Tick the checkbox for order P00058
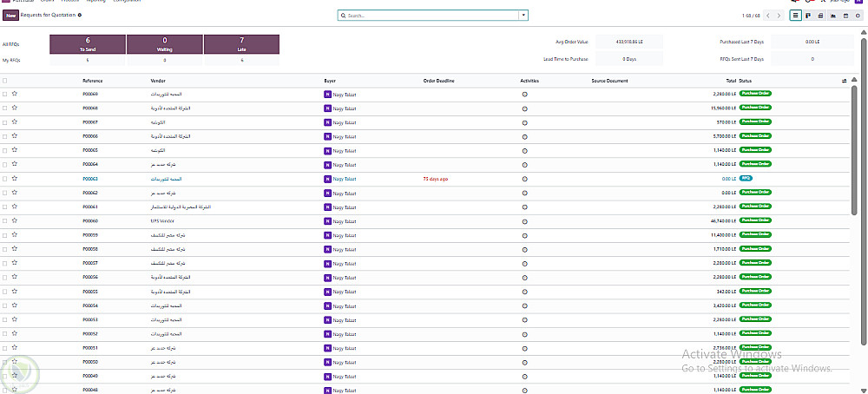 (5, 250)
